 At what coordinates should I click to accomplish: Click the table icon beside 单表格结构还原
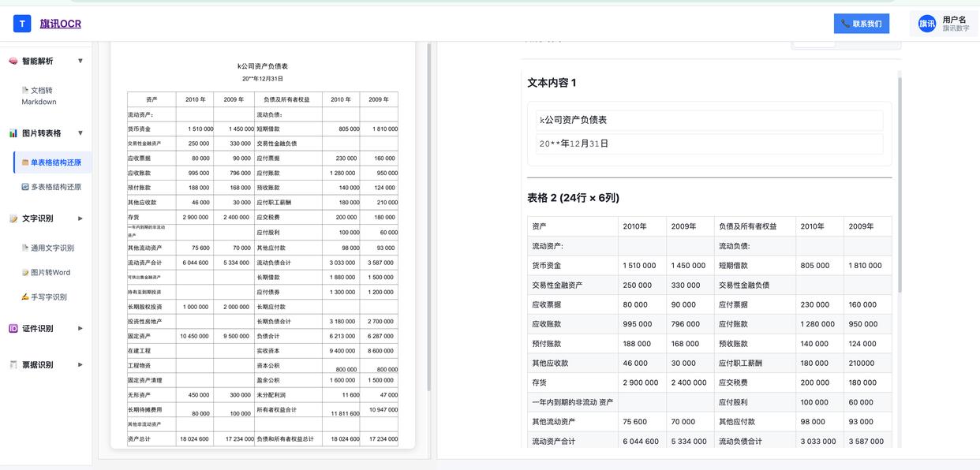25,162
